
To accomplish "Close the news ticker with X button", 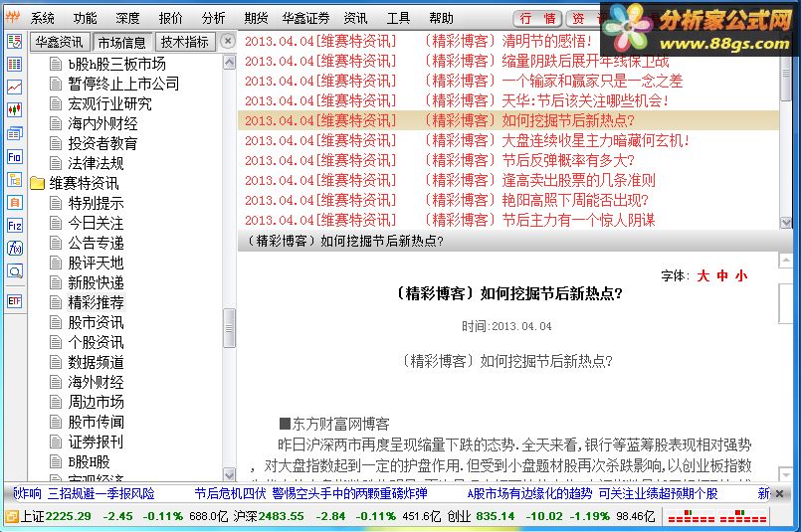I will (779, 493).
